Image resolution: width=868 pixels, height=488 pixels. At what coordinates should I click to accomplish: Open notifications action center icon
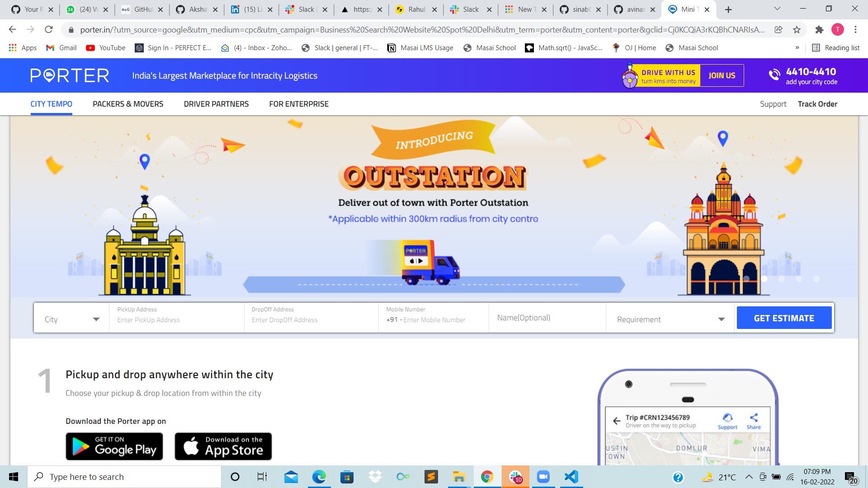click(x=850, y=478)
